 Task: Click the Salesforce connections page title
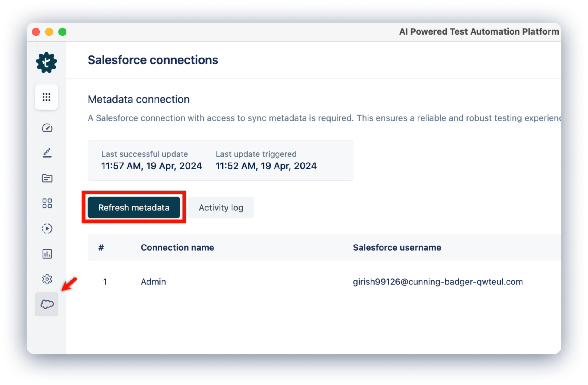[153, 60]
